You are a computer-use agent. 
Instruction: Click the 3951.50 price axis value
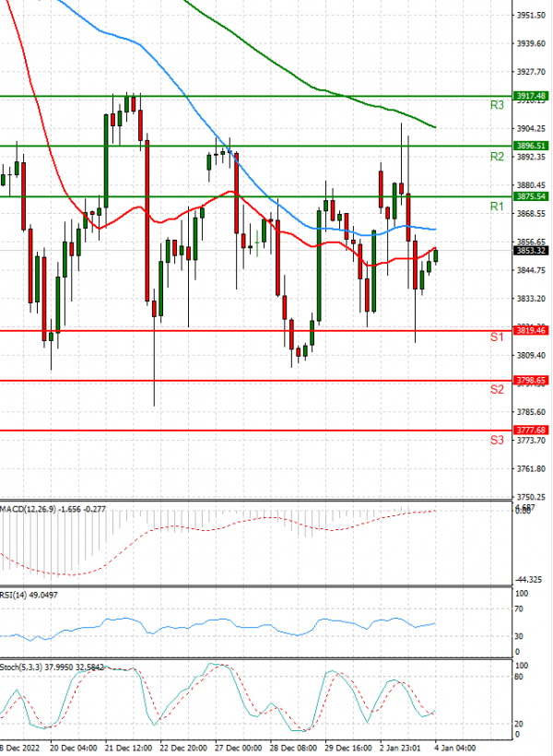click(x=531, y=16)
